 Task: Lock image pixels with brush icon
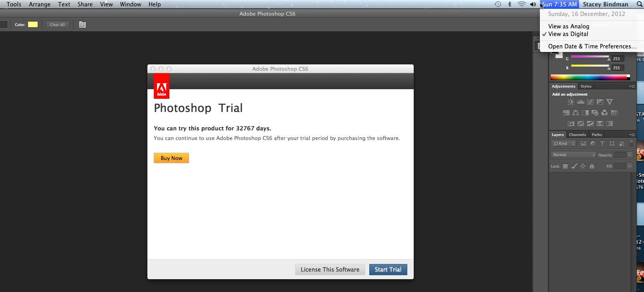[574, 166]
